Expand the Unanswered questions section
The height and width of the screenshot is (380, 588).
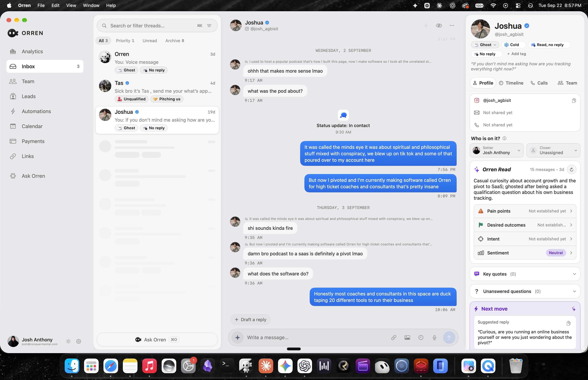pyautogui.click(x=525, y=291)
